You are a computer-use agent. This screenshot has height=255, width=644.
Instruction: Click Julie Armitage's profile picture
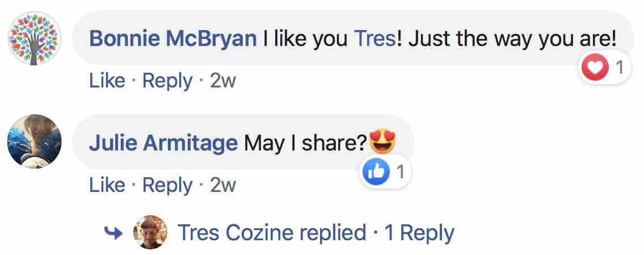tap(34, 141)
